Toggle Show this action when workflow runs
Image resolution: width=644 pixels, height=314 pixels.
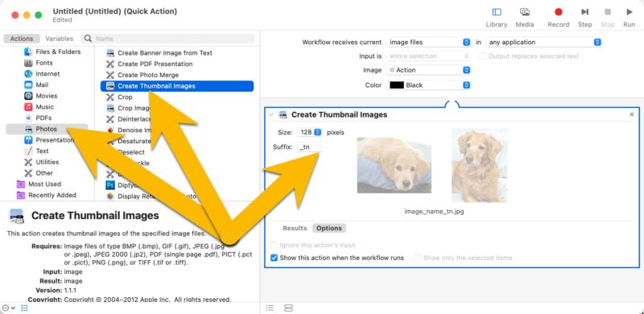click(275, 258)
